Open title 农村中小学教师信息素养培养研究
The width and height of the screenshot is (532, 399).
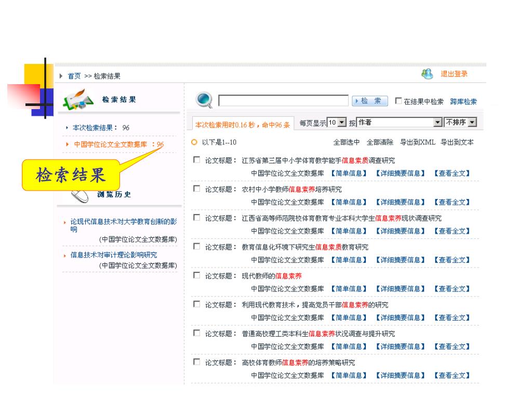point(291,189)
